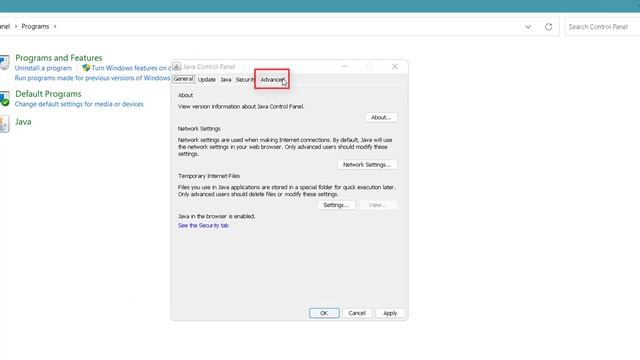Open Programs and Features heading link

tap(59, 58)
